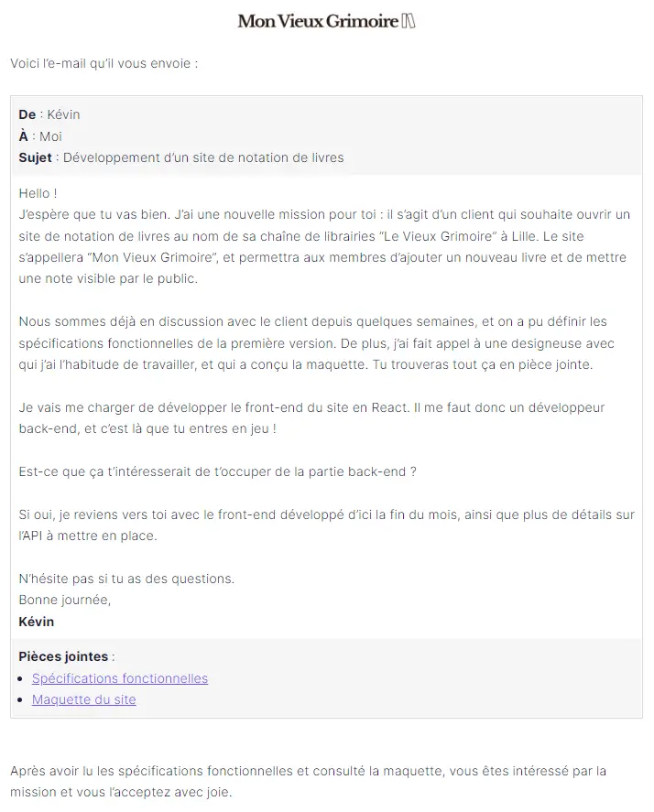654x812 pixels.
Task: Open the Spécifications fonctionnelles attachment link
Action: (x=120, y=678)
